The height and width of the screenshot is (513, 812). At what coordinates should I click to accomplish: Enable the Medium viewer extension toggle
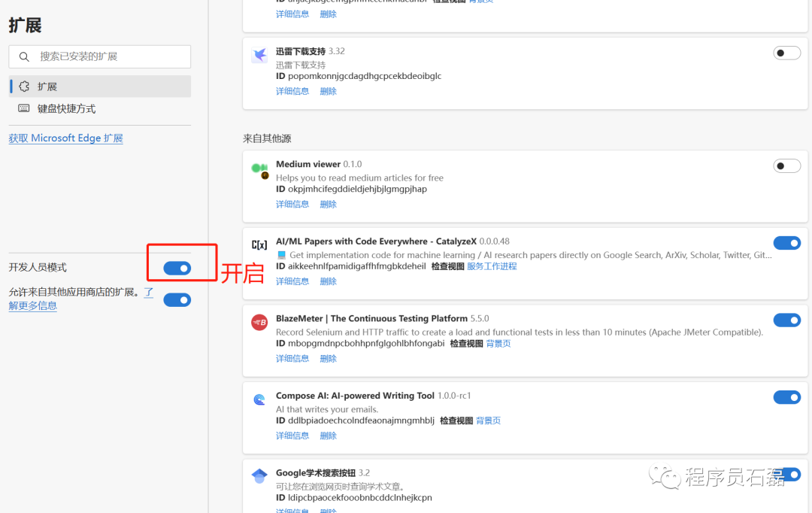(786, 165)
